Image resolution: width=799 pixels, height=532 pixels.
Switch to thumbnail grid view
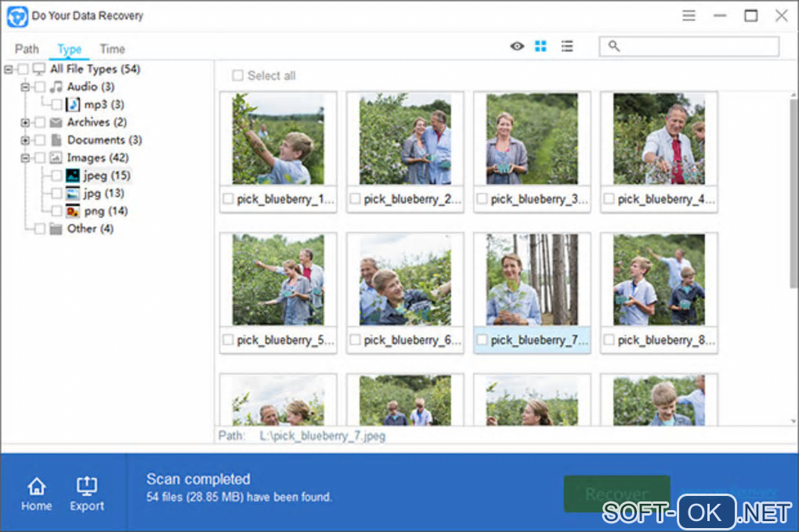click(540, 47)
